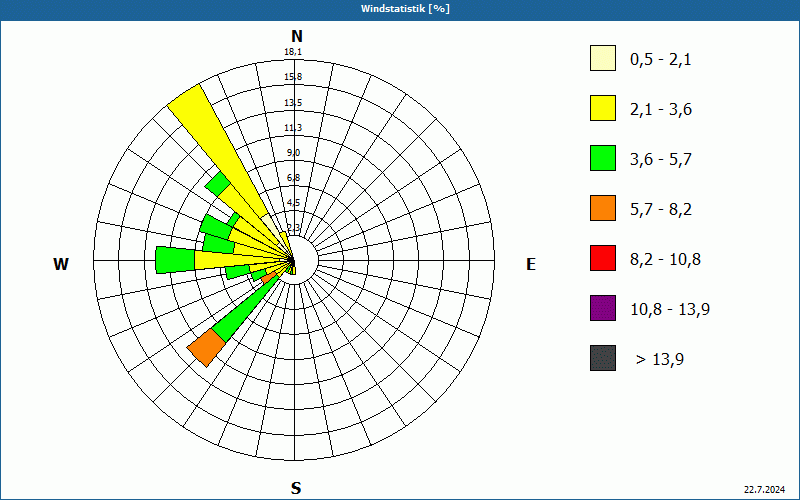
Task: Click the W compass label
Action: pyautogui.click(x=61, y=264)
